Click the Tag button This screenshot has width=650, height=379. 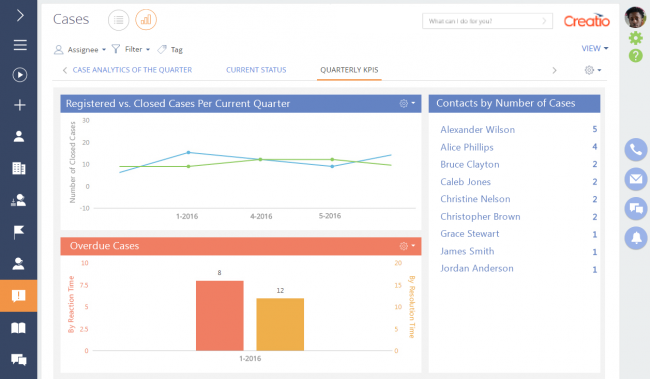[170, 50]
